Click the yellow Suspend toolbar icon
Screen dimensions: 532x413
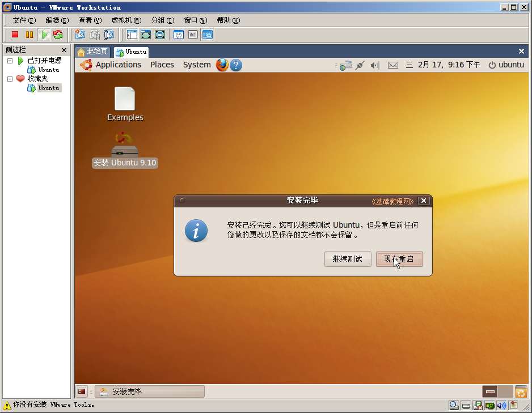pyautogui.click(x=29, y=34)
